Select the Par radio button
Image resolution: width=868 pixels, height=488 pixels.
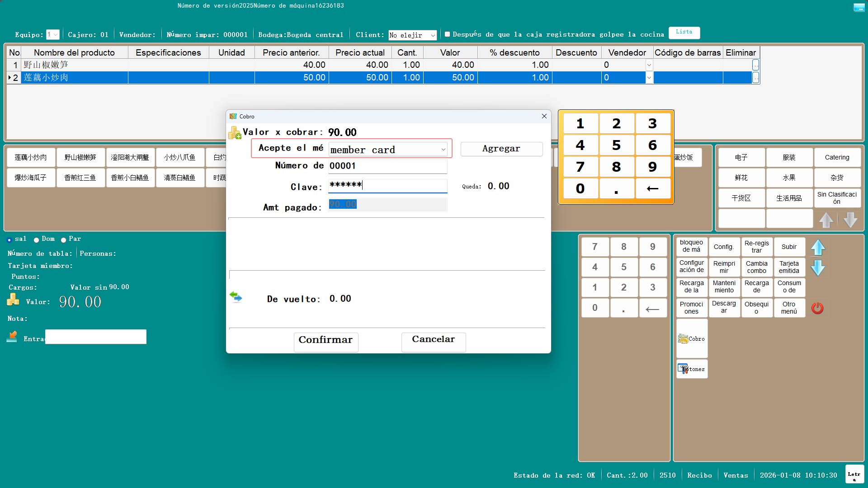(64, 240)
